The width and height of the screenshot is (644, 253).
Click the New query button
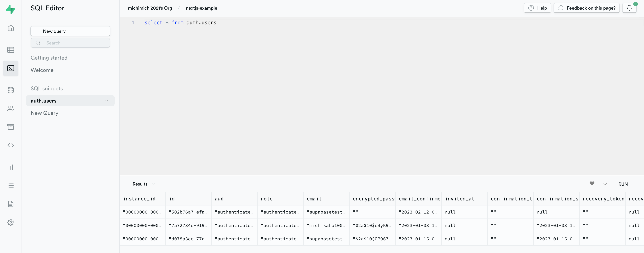click(70, 31)
